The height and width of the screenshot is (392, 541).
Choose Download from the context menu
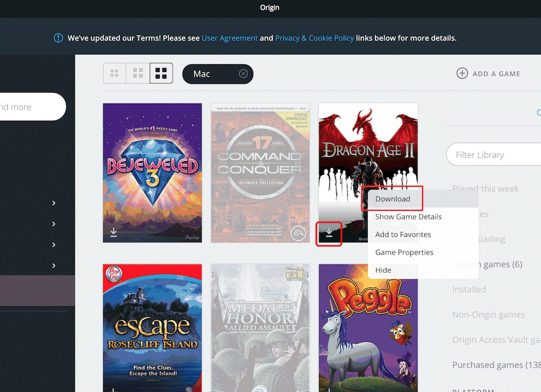[x=423, y=199]
